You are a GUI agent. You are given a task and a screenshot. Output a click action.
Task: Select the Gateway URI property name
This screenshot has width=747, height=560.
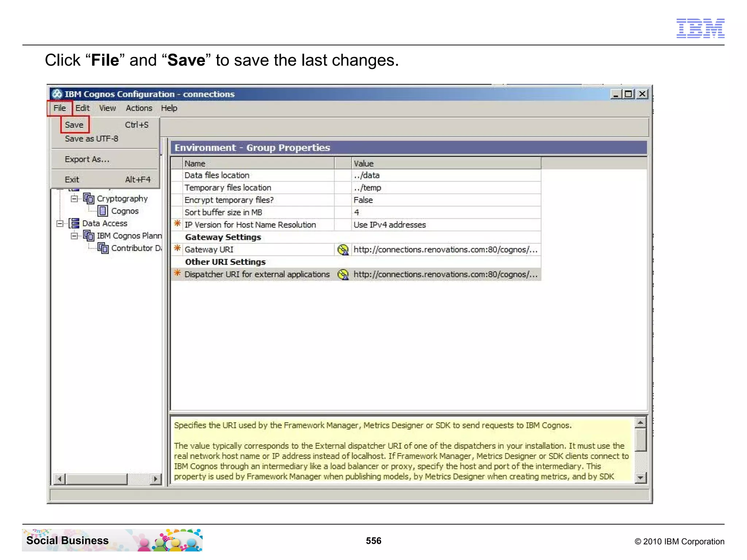(x=259, y=250)
